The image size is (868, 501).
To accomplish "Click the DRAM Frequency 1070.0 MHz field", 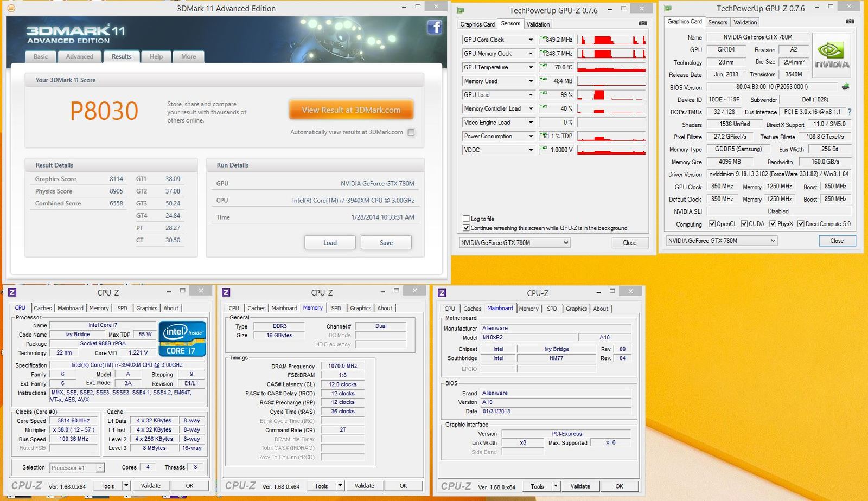I will (342, 366).
